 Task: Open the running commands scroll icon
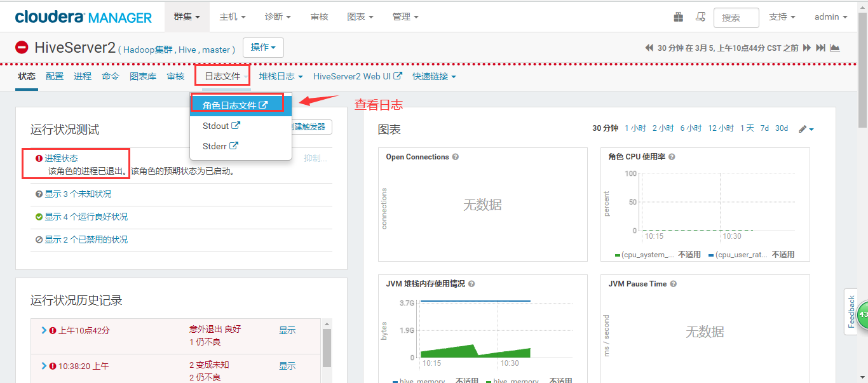tap(700, 17)
